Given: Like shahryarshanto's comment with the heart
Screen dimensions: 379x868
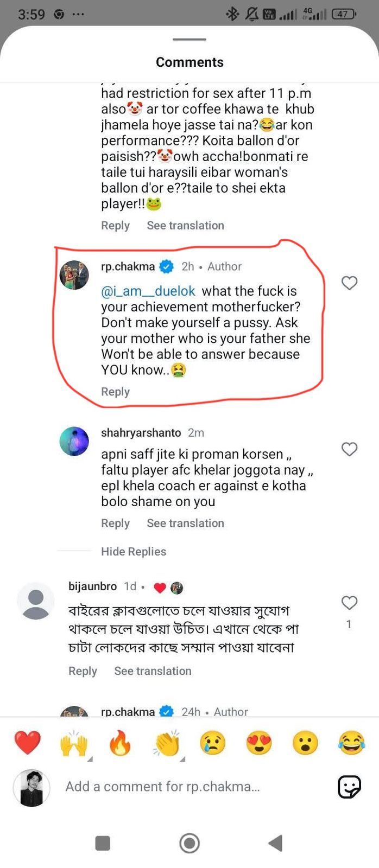Looking at the screenshot, I should (x=349, y=449).
